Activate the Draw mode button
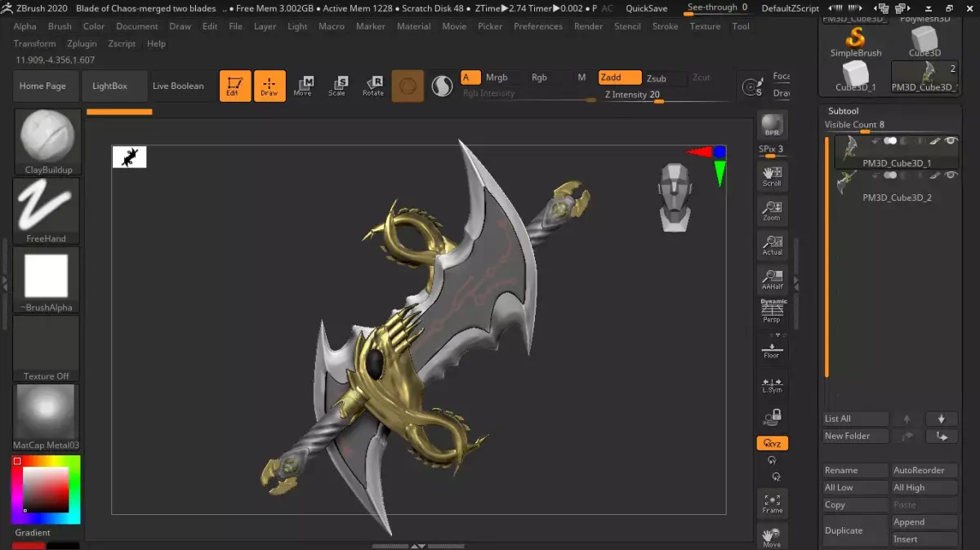This screenshot has height=550, width=980. (269, 86)
